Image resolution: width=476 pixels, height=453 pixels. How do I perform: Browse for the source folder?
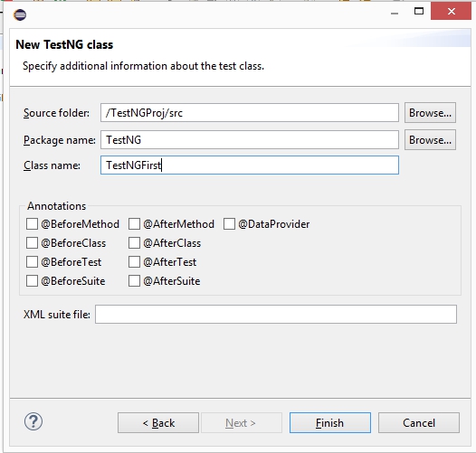tap(430, 113)
